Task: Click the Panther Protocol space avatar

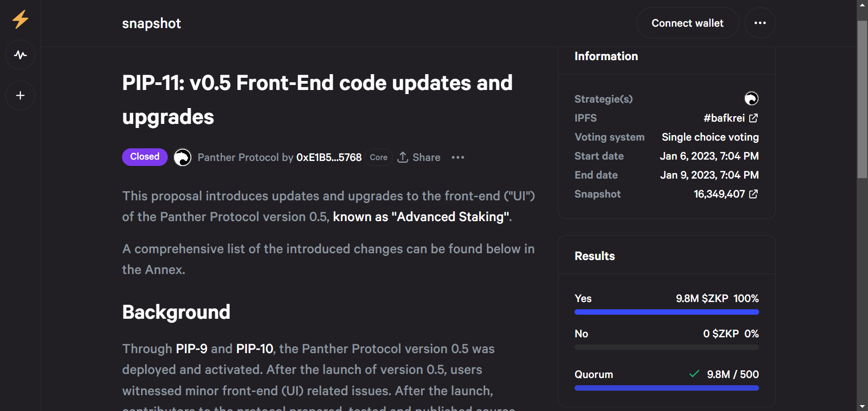Action: point(183,157)
